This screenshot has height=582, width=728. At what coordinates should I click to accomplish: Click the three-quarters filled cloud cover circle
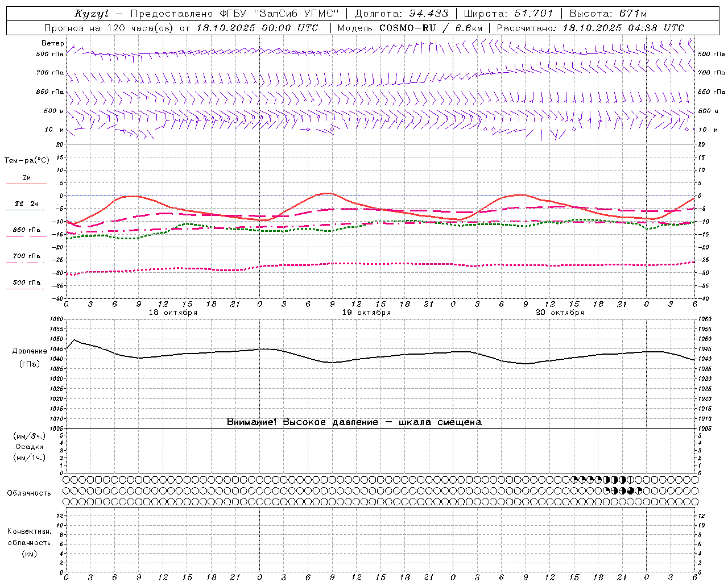coord(630,490)
